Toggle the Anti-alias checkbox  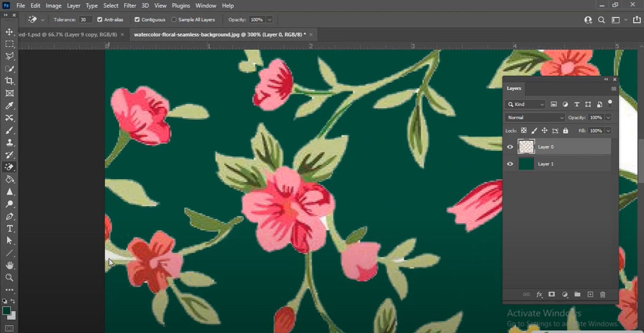tap(100, 20)
